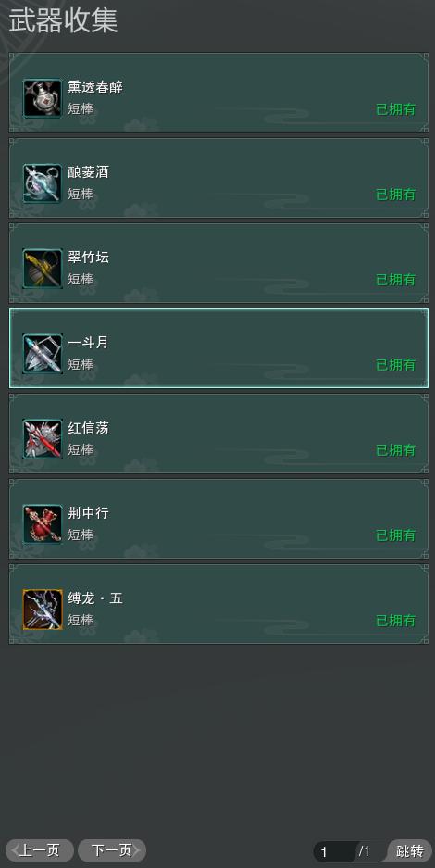Click the gold-framed 缚龙·五 icon
The image size is (435, 868).
pyautogui.click(x=43, y=610)
